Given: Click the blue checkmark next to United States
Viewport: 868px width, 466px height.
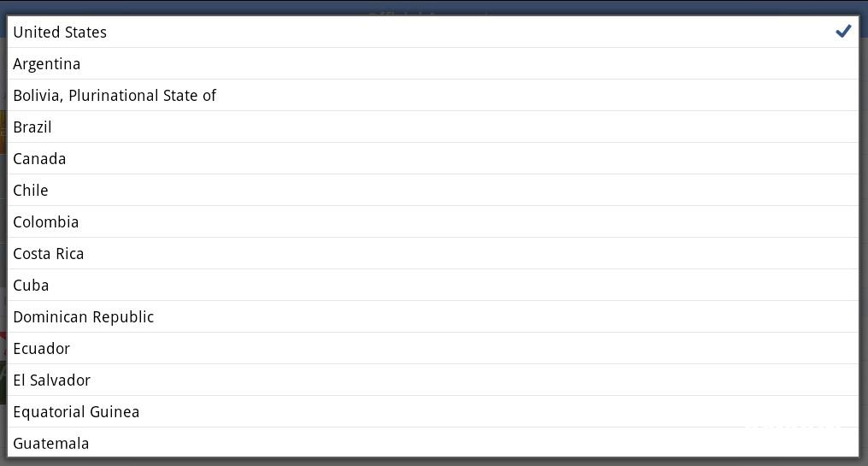Looking at the screenshot, I should pos(843,32).
